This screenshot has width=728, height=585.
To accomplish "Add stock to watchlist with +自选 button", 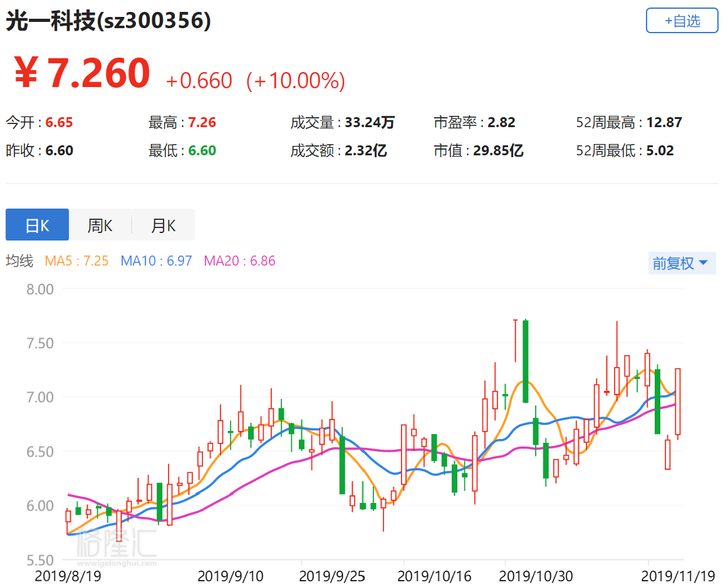I will [x=682, y=21].
